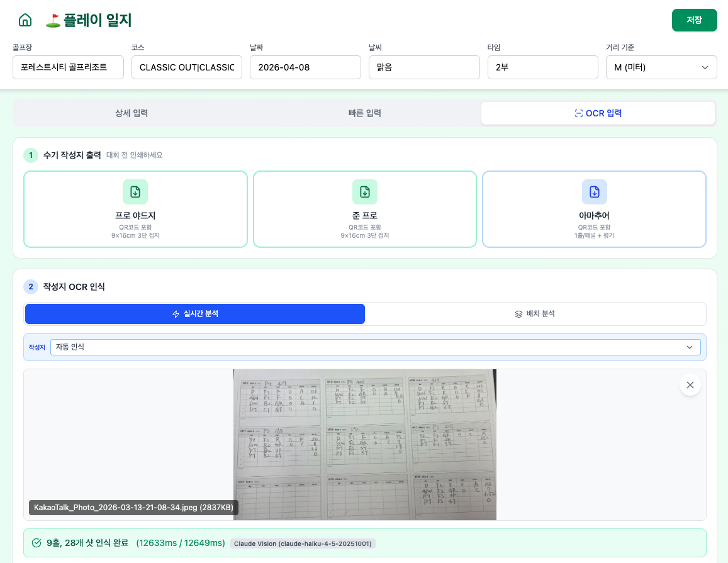Click the download icon on 아마추어 card
This screenshot has width=728, height=563.
[594, 192]
